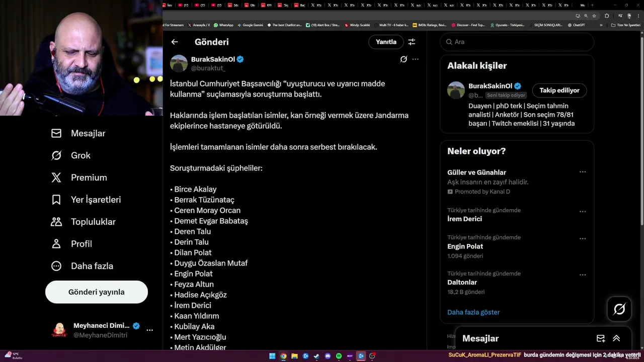Compose new message icon in Mesajlar drawer
Viewport: 644px width, 362px height.
600,338
